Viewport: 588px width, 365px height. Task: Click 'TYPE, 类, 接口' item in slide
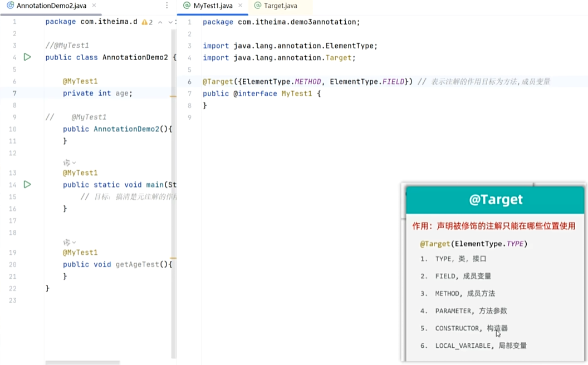pyautogui.click(x=460, y=259)
